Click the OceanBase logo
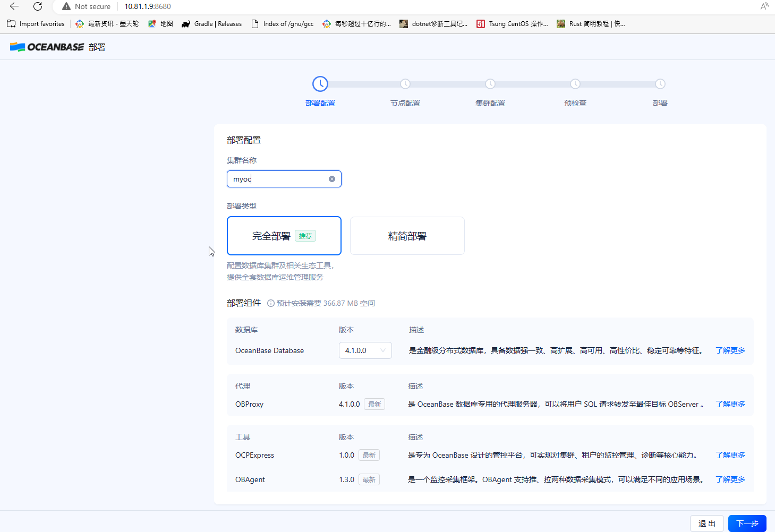Viewport: 775px width, 532px height. (47, 47)
